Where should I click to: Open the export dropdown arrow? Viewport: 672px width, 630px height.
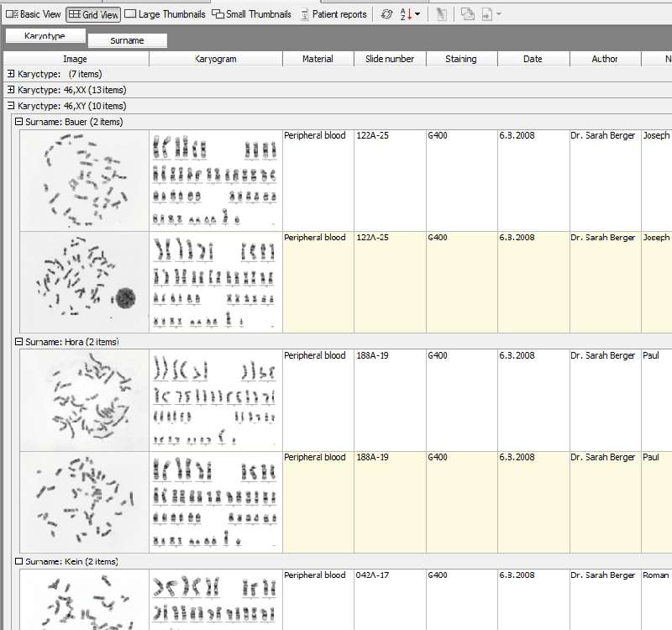[498, 14]
